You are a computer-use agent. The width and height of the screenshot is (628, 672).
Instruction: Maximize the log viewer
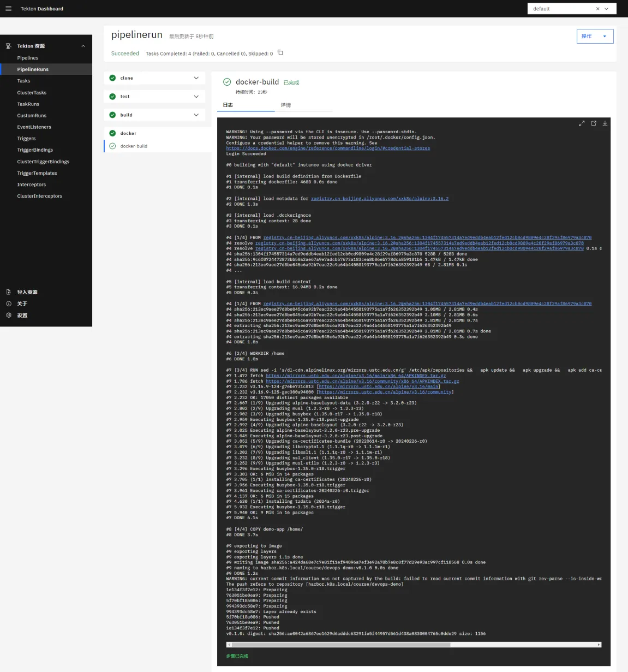[582, 123]
